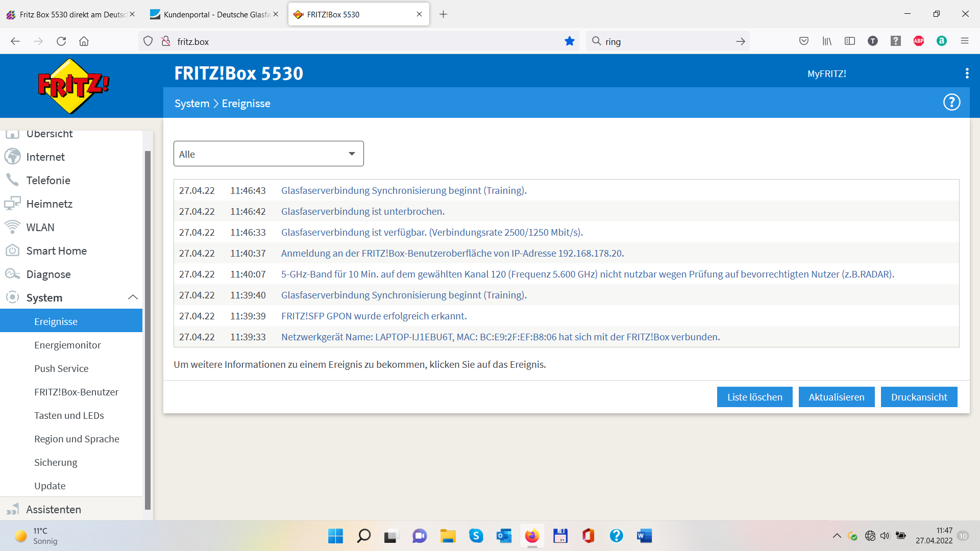Show hidden system tray icons
Image resolution: width=980 pixels, height=551 pixels.
tap(837, 536)
